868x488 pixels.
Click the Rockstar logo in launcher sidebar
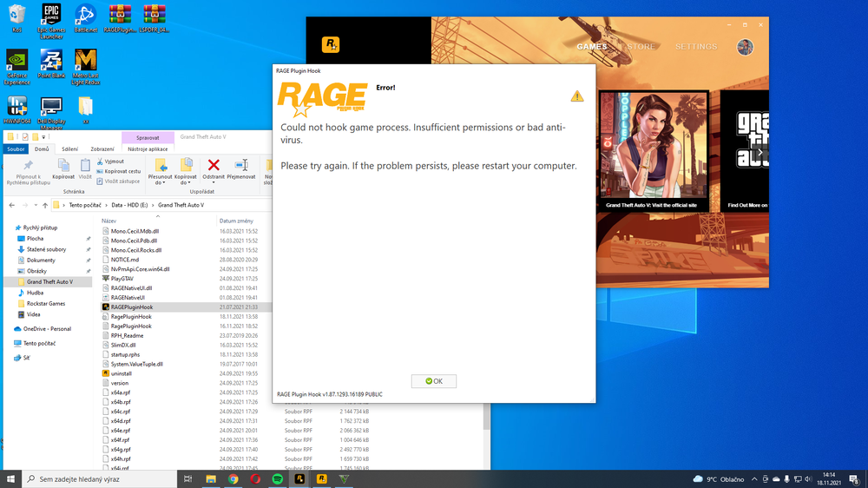pyautogui.click(x=331, y=44)
